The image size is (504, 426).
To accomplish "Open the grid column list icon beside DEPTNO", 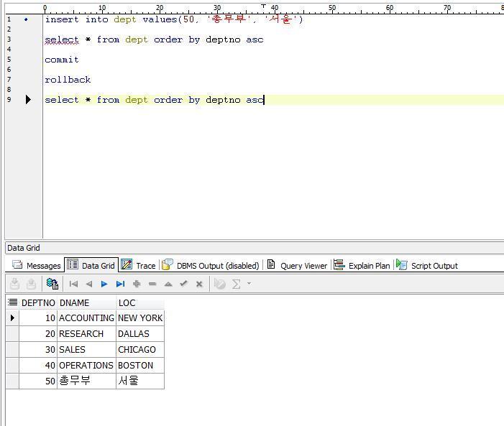I will (x=12, y=302).
